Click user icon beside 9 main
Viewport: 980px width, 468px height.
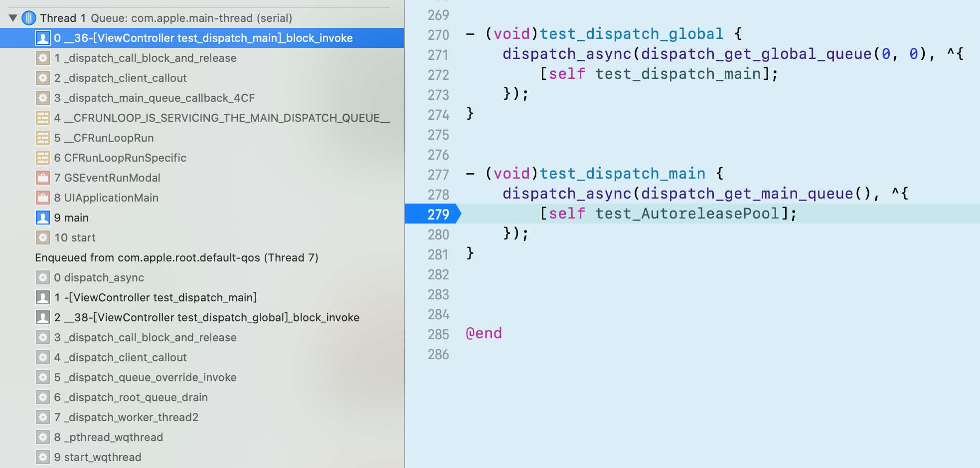tap(43, 218)
